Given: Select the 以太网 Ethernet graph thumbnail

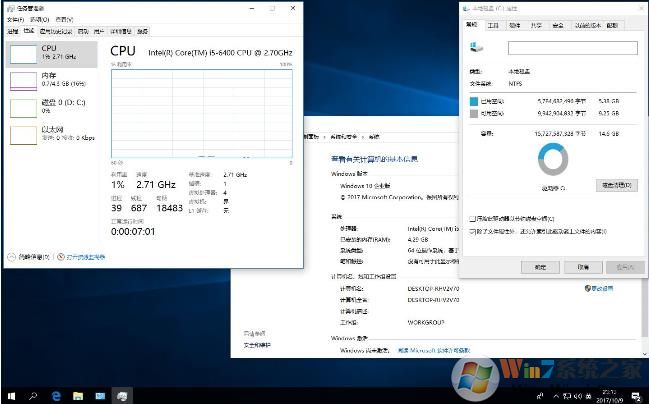Looking at the screenshot, I should click(23, 135).
